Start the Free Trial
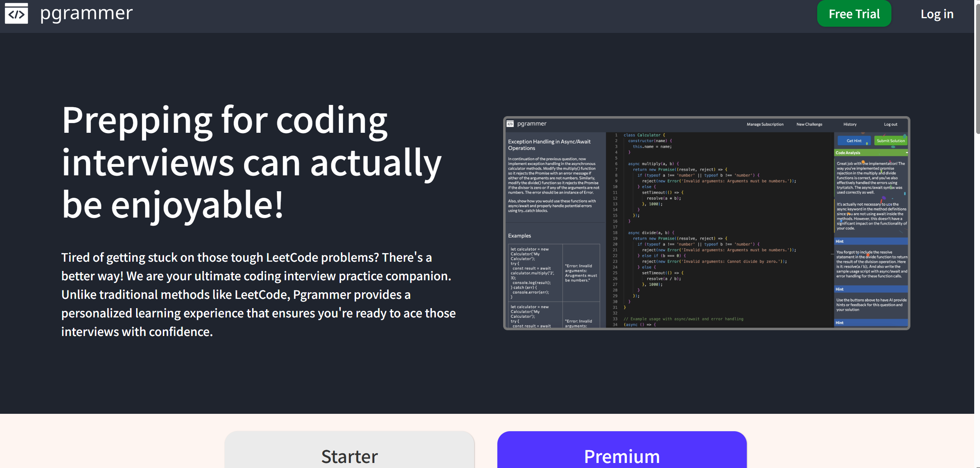The width and height of the screenshot is (980, 468). (x=854, y=14)
